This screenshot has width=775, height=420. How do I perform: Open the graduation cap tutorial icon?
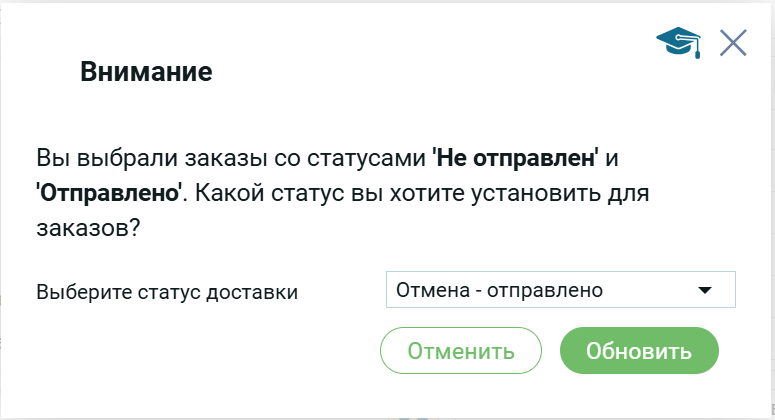pyautogui.click(x=678, y=42)
